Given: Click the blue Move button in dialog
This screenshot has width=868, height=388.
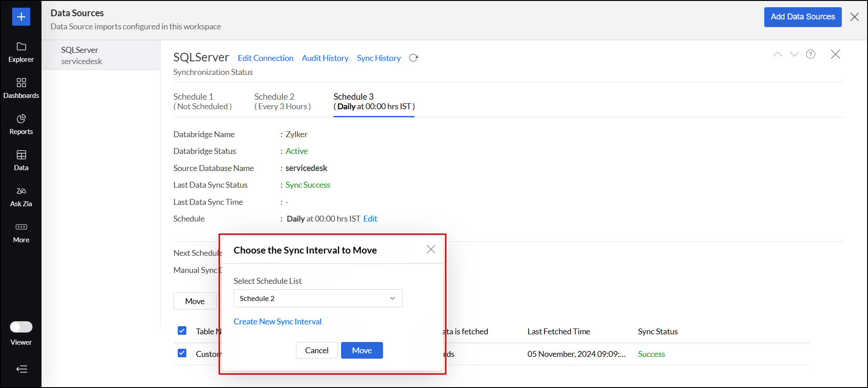Looking at the screenshot, I should tap(361, 351).
